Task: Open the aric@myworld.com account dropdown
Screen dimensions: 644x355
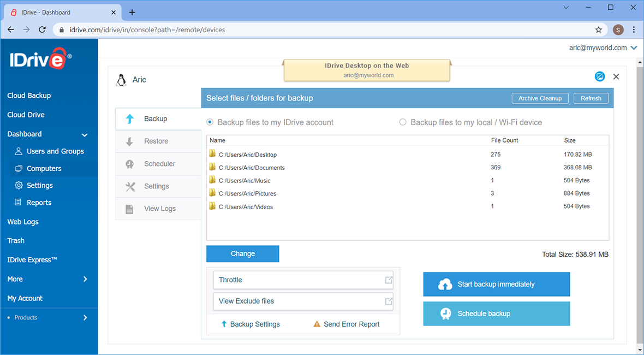Action: [x=634, y=48]
